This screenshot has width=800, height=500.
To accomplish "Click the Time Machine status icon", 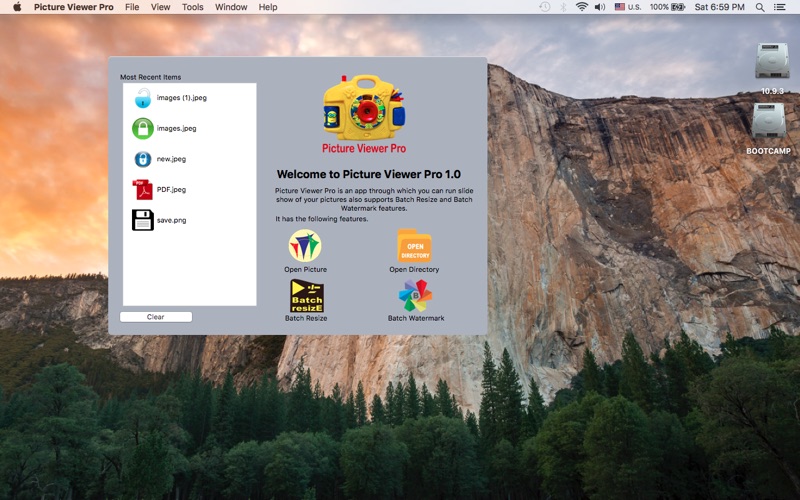I will pyautogui.click(x=545, y=7).
